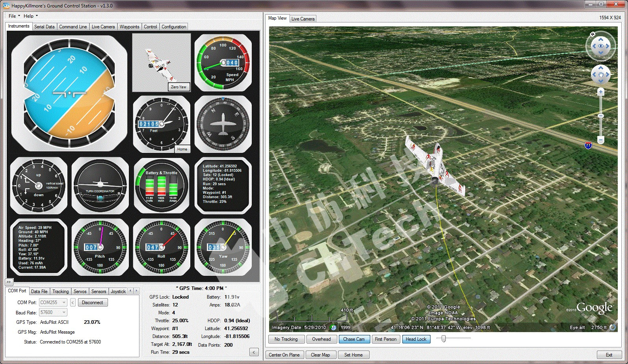Click the Set Home button
Screen dimensions: 628x364
[x=353, y=355]
